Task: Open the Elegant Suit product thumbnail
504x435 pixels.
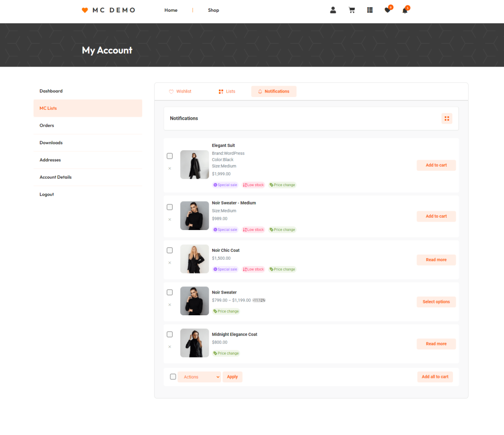Action: [194, 165]
